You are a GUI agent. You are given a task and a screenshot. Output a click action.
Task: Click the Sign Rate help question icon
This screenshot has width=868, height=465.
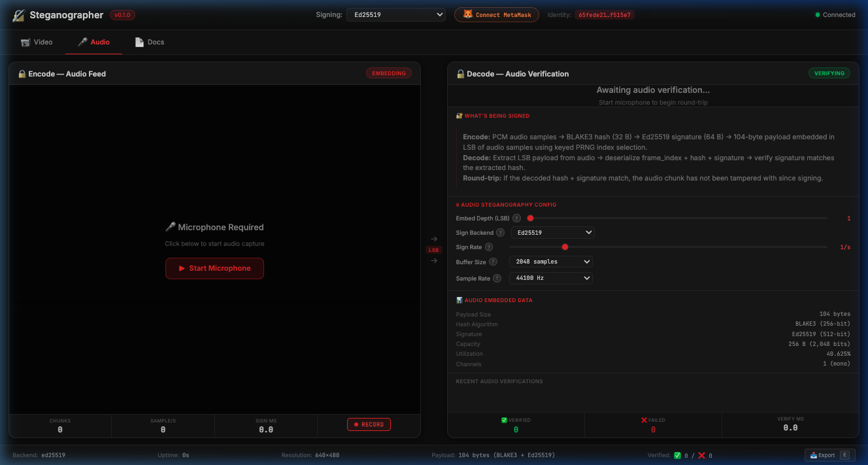point(489,247)
